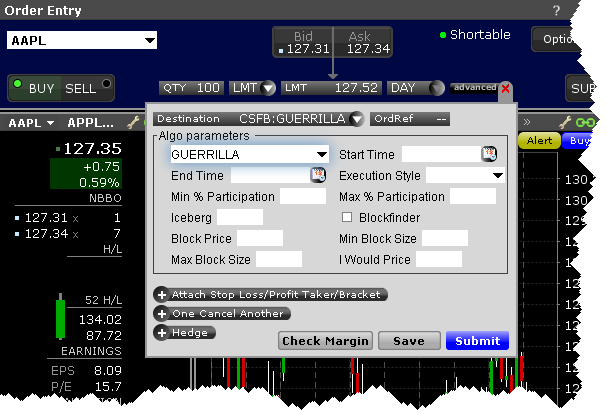
Task: Close the advanced order panel
Action: point(505,88)
